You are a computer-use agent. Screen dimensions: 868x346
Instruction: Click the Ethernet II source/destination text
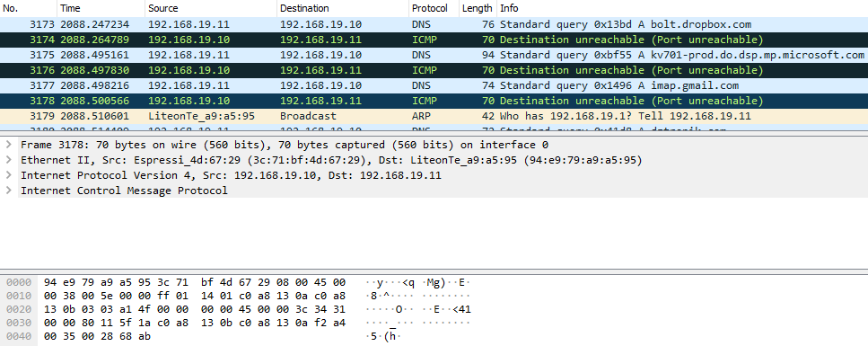pyautogui.click(x=331, y=160)
